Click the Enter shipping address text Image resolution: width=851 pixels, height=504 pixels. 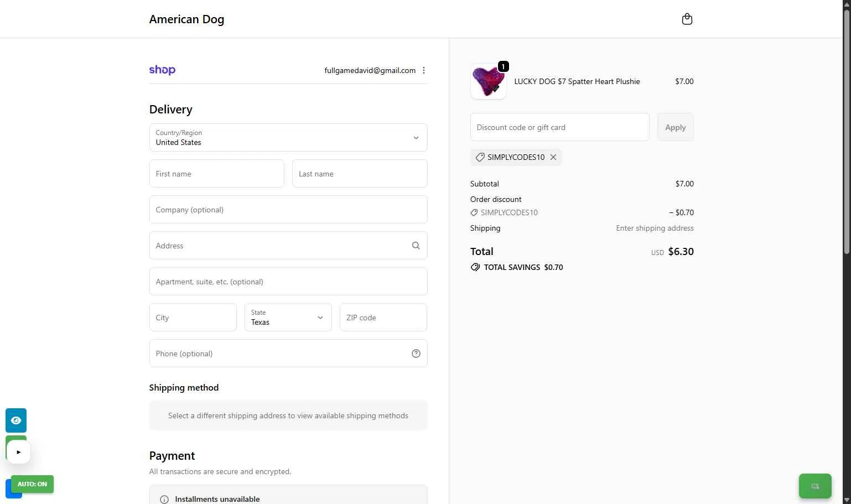655,228
